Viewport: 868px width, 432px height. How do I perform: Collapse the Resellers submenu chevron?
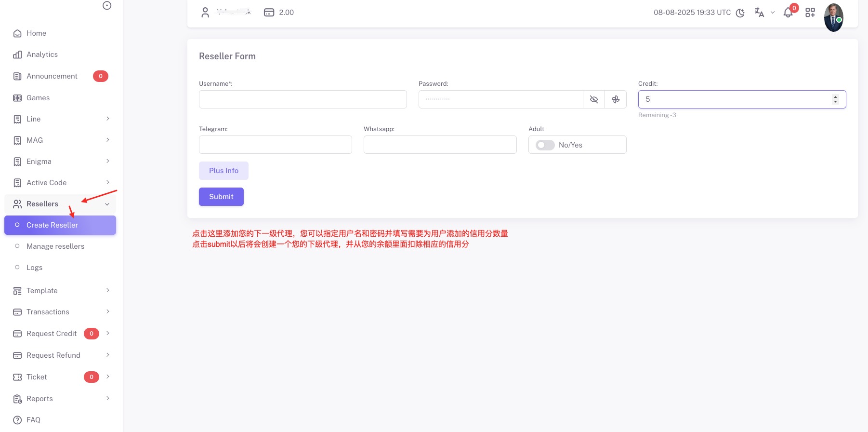tap(107, 204)
